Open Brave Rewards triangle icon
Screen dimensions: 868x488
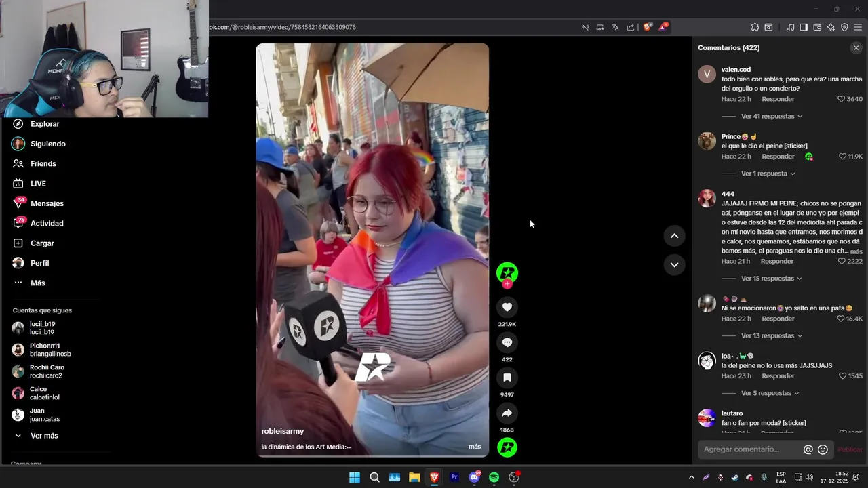(663, 27)
